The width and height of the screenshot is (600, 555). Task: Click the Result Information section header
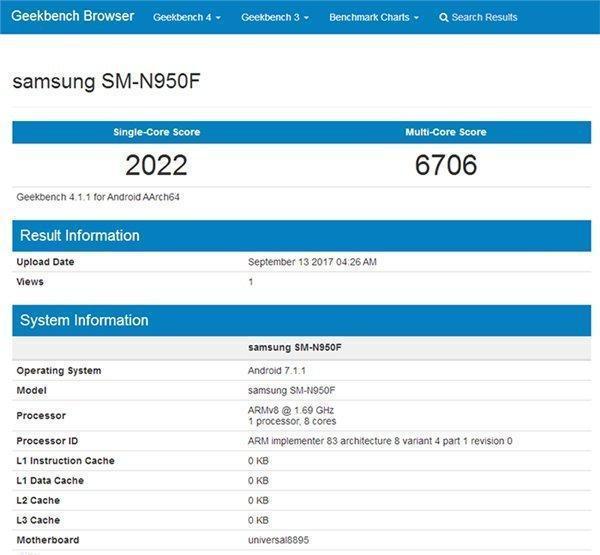coord(302,236)
